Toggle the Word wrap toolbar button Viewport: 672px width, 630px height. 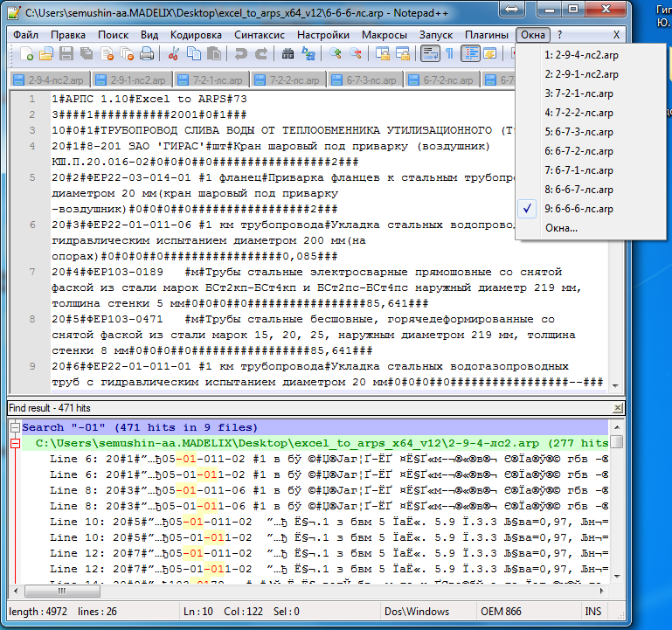tap(429, 54)
